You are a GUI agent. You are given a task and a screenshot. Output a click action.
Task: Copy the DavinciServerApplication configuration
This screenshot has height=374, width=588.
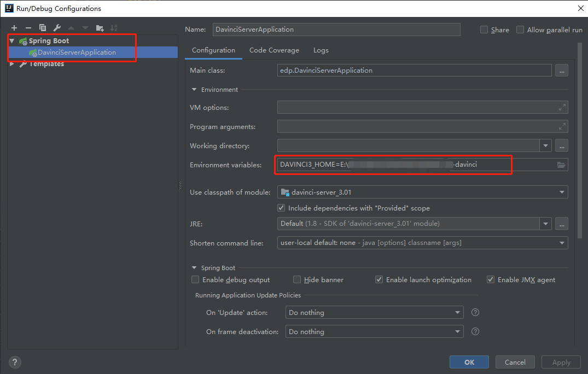(x=43, y=28)
